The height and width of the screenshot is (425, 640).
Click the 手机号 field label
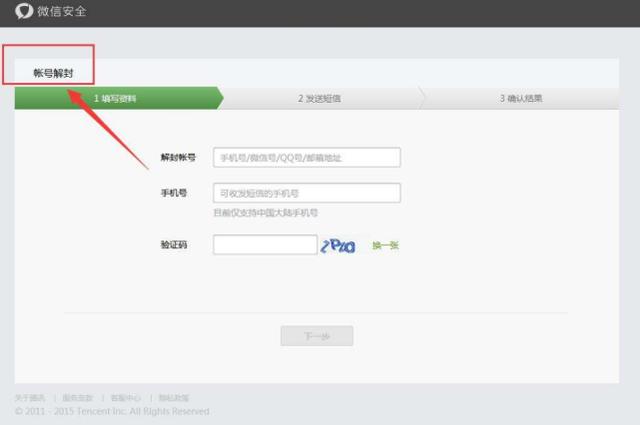coord(174,193)
